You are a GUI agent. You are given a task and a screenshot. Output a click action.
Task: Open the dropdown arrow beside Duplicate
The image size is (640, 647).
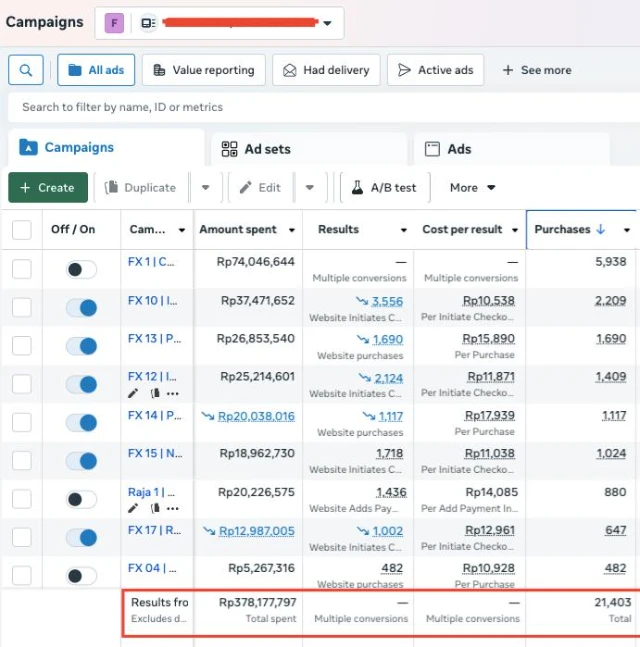pyautogui.click(x=205, y=187)
